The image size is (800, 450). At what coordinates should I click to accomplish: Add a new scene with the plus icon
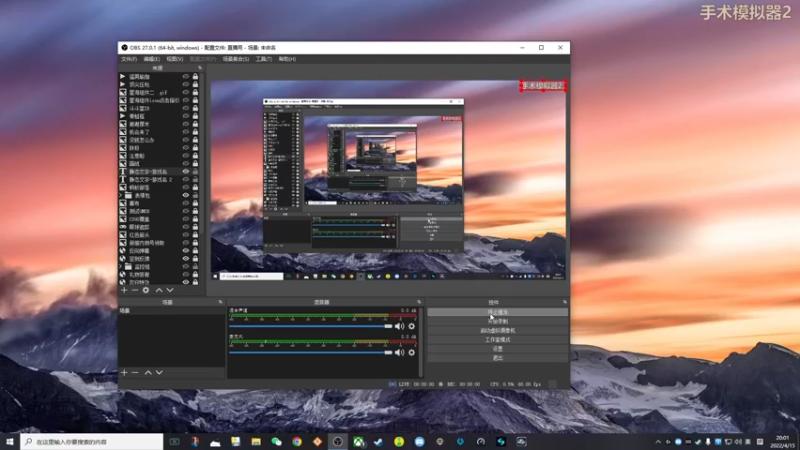[x=124, y=372]
